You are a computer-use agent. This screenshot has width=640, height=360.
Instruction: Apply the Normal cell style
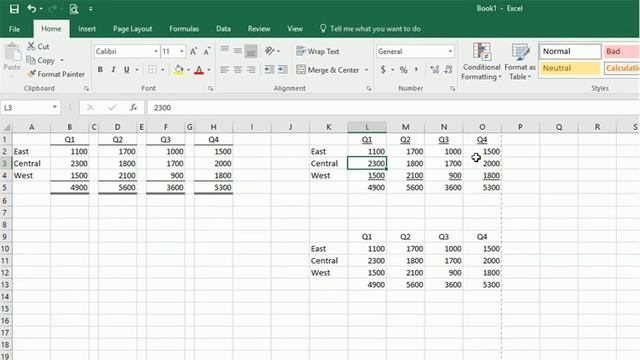570,51
